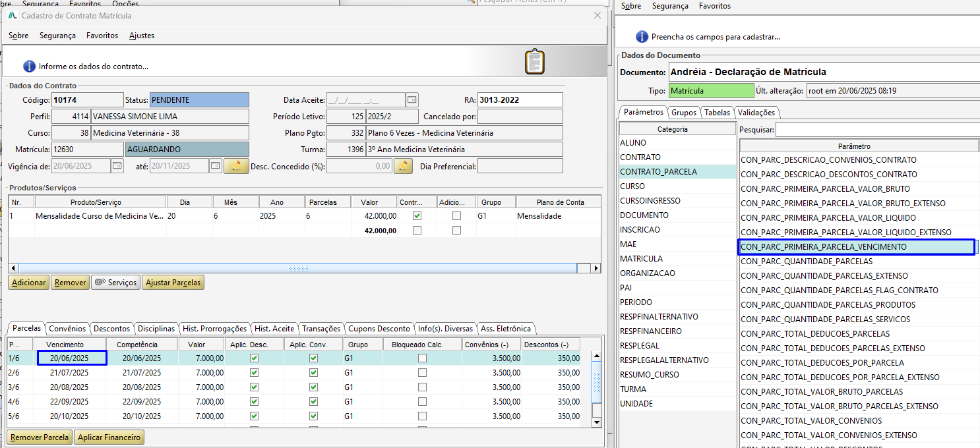Click the Ajustar Parcelas button
This screenshot has height=448, width=980.
point(173,283)
